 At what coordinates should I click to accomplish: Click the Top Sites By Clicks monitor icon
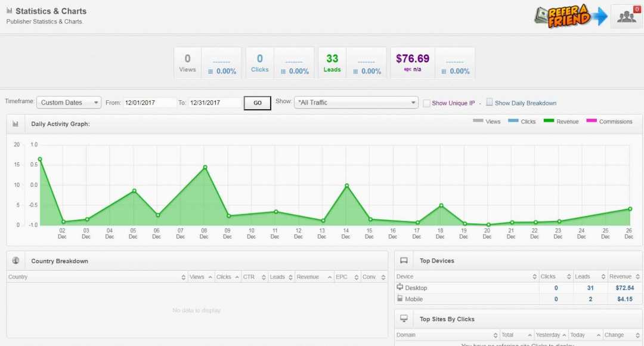click(x=404, y=319)
